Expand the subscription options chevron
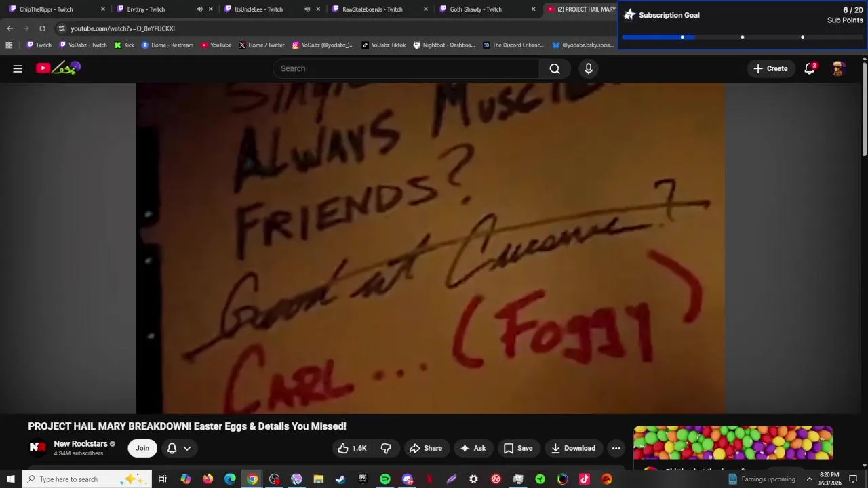The image size is (868, 488). [x=187, y=448]
